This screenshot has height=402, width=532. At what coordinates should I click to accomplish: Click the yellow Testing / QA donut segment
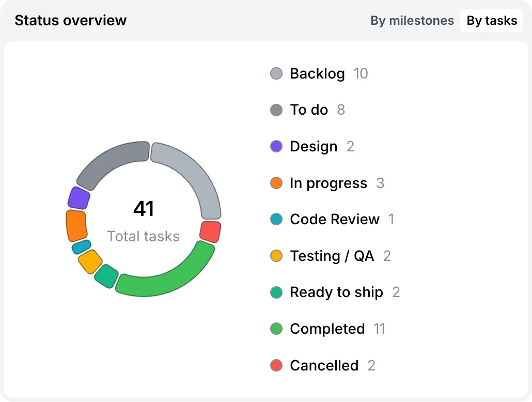[90, 261]
